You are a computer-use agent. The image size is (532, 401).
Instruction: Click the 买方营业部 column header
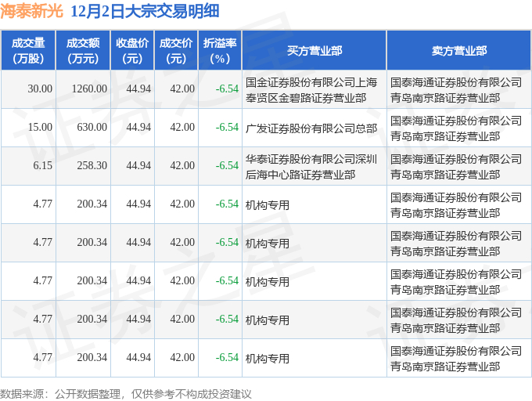tap(315, 51)
